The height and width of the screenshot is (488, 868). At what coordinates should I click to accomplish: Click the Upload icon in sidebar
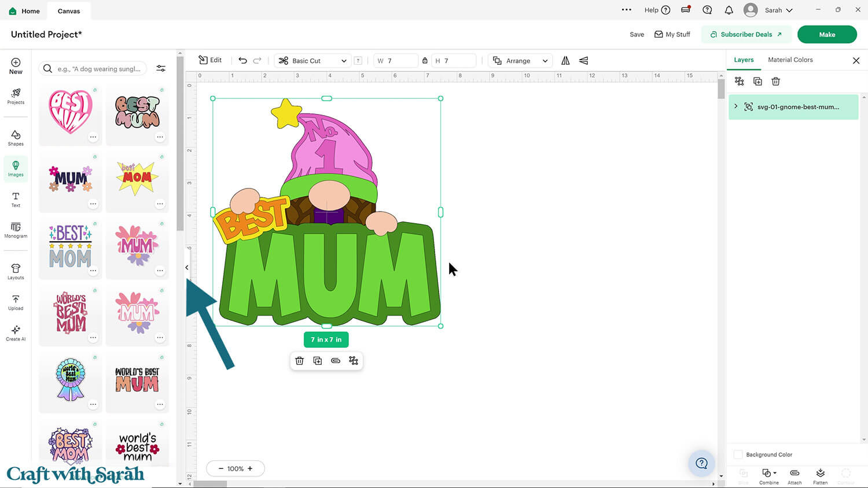coord(16,302)
